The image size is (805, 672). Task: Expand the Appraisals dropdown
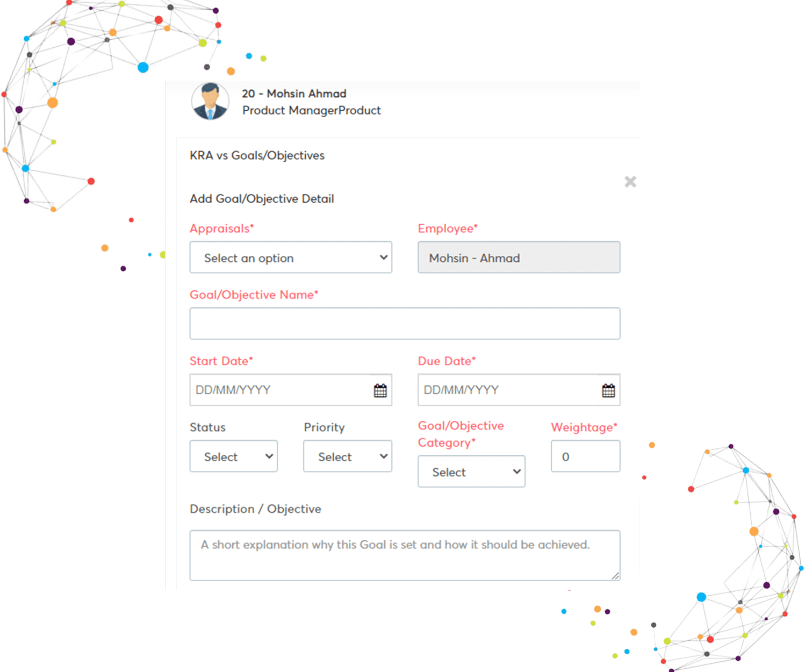[x=291, y=258]
